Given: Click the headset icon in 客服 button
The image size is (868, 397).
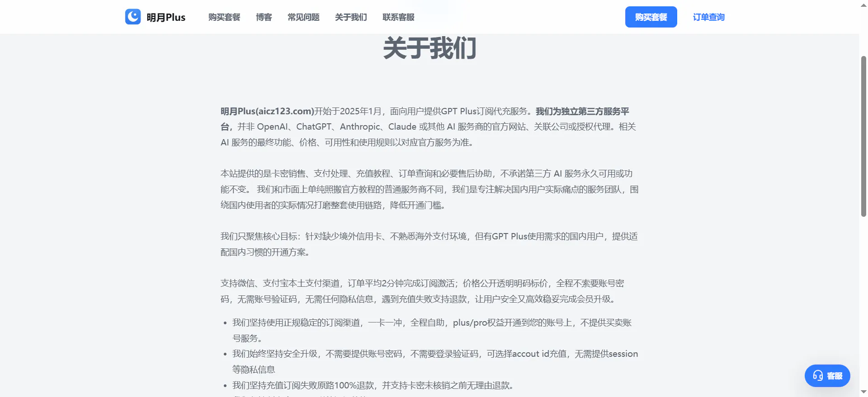Looking at the screenshot, I should 818,376.
